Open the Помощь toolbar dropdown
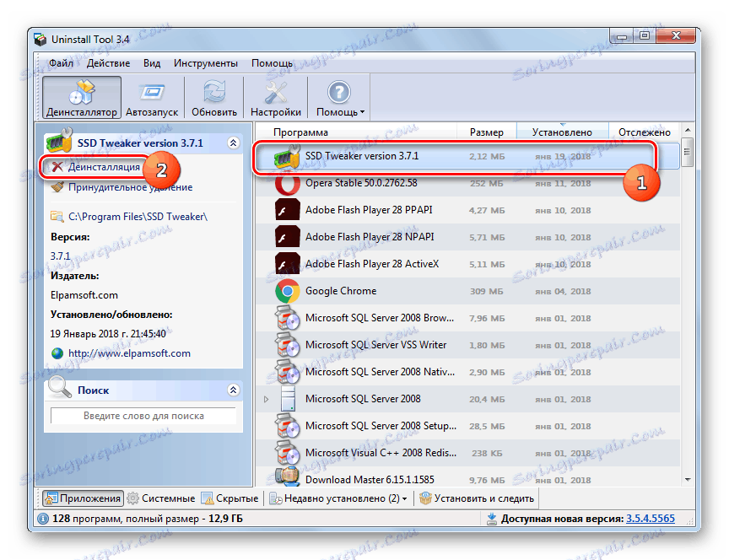This screenshot has width=729, height=560. (340, 98)
